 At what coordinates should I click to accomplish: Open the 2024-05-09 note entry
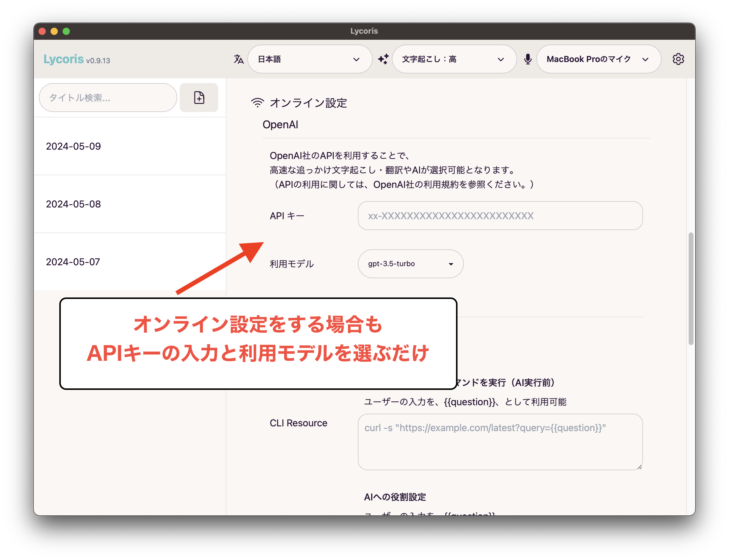[x=130, y=146]
